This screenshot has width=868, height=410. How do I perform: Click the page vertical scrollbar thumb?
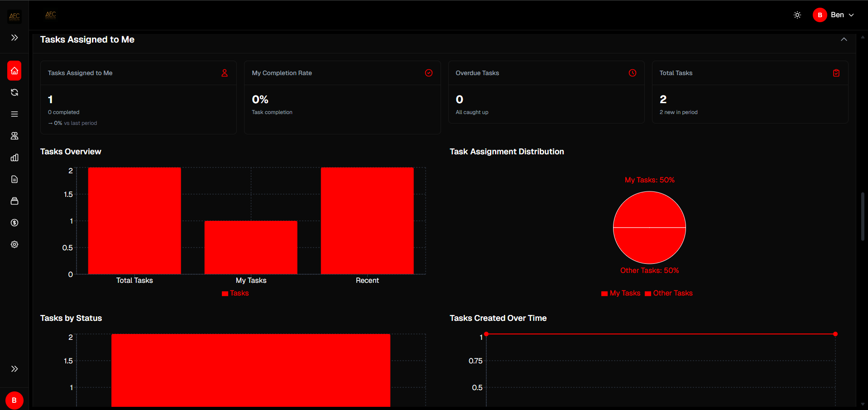coord(863,216)
